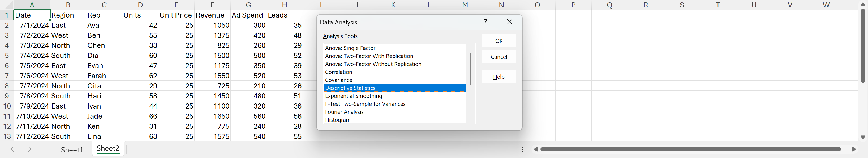
Task: Select Histogram from the Analysis Tools list
Action: (338, 120)
